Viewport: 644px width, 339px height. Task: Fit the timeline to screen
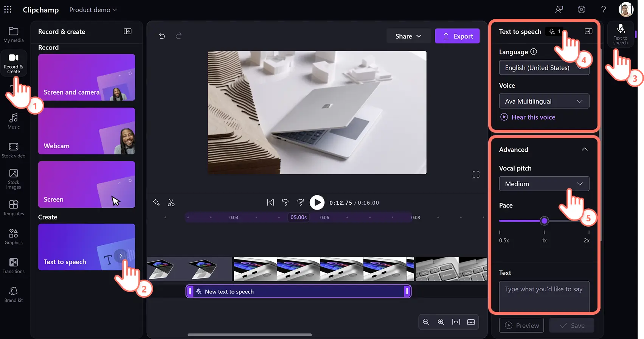tap(456, 322)
